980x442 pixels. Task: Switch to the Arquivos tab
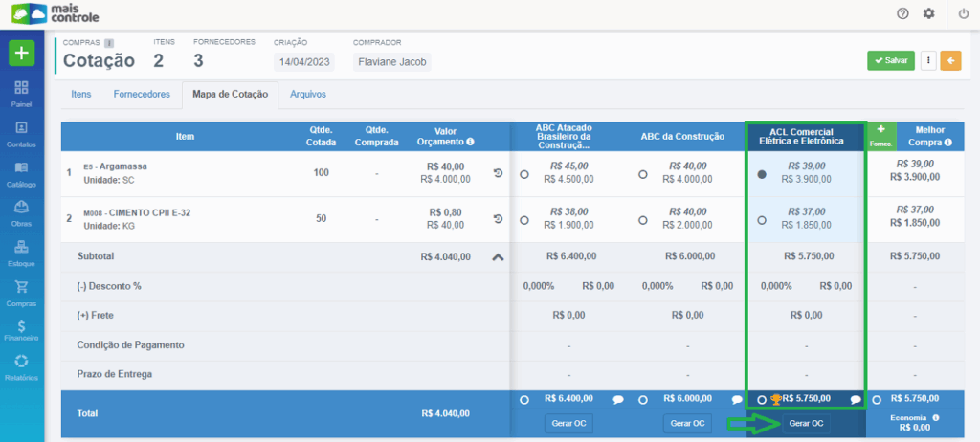point(308,95)
